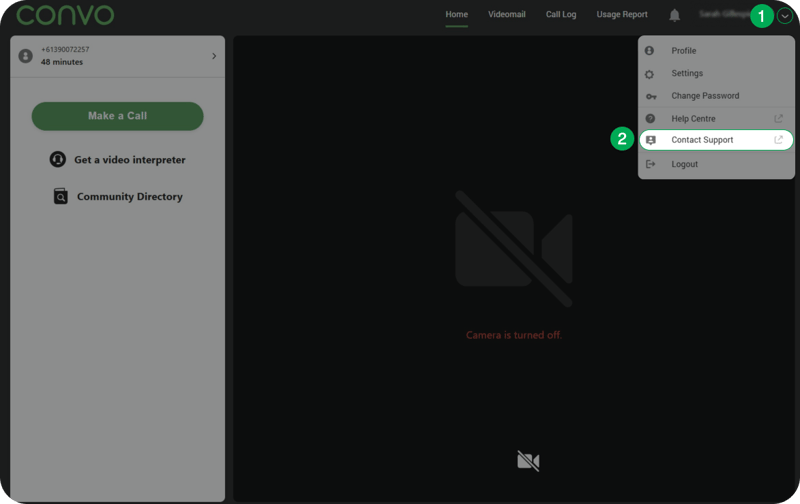The image size is (800, 504).
Task: Click the Community Directory book icon
Action: (60, 196)
